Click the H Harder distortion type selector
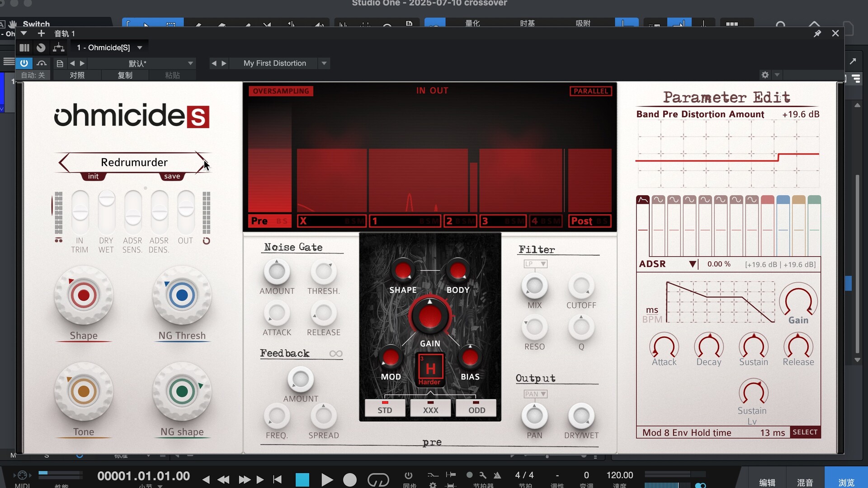The height and width of the screenshot is (488, 868). [430, 370]
